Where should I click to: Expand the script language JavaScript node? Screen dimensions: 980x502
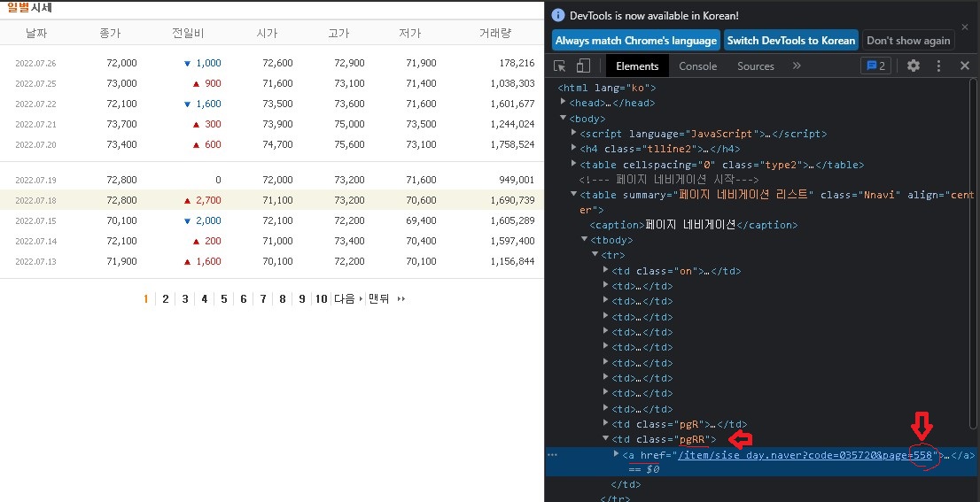tap(574, 133)
